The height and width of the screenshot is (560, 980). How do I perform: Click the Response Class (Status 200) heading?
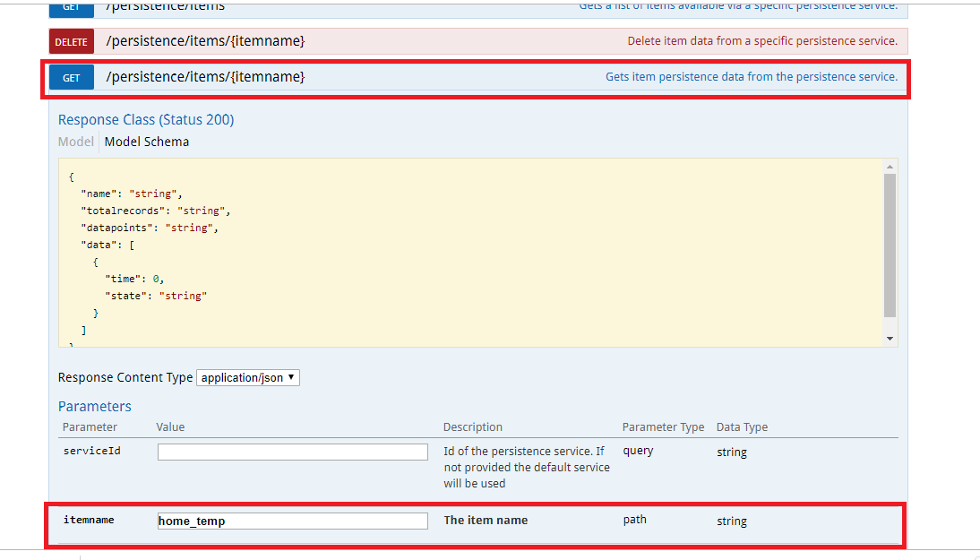tap(146, 120)
